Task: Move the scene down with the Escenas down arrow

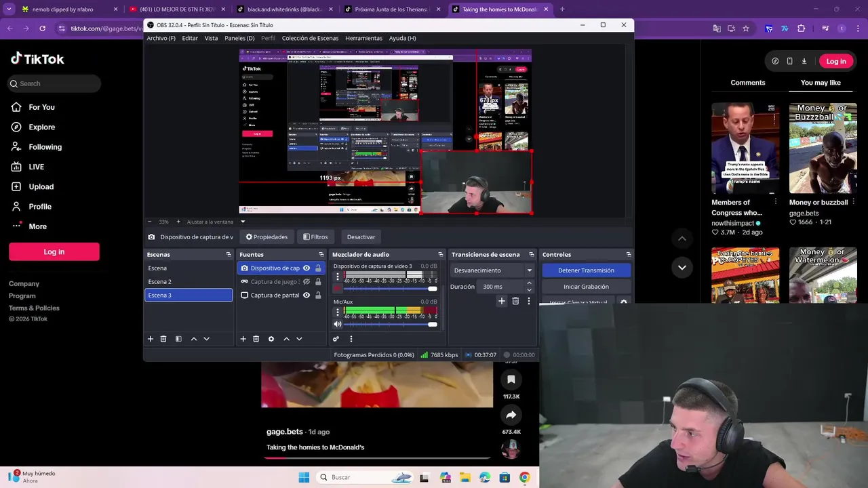Action: tap(207, 339)
